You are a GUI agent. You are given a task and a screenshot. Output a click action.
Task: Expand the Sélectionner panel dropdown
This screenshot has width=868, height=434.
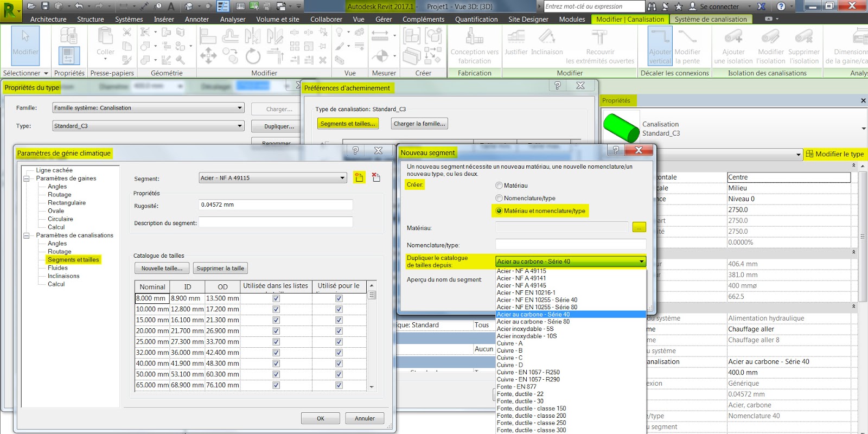25,73
